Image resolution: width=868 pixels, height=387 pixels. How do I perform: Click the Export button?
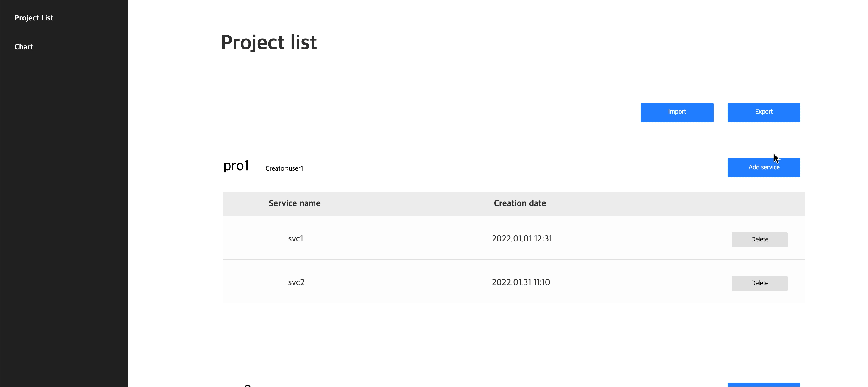tap(764, 112)
